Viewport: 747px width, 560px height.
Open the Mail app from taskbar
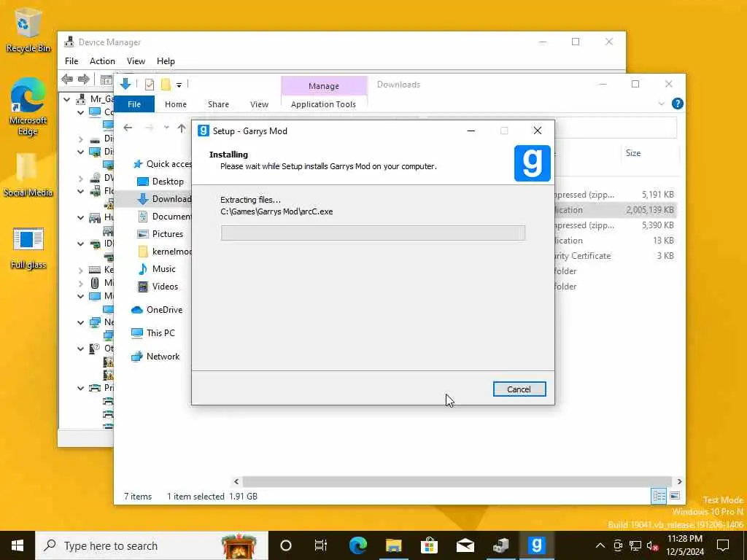coord(465,545)
